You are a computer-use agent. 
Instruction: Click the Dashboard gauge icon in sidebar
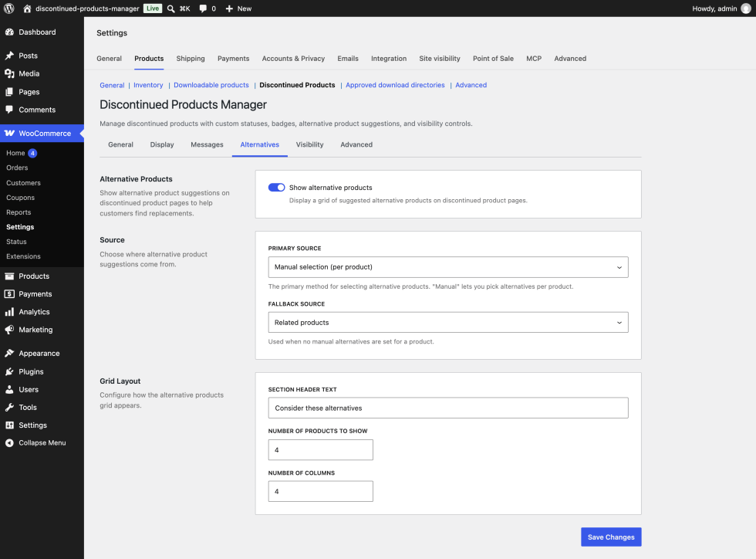(9, 32)
